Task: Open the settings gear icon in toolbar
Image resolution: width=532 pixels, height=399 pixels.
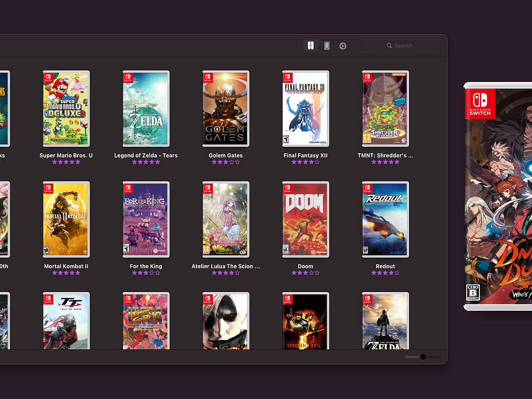Action: [x=343, y=46]
